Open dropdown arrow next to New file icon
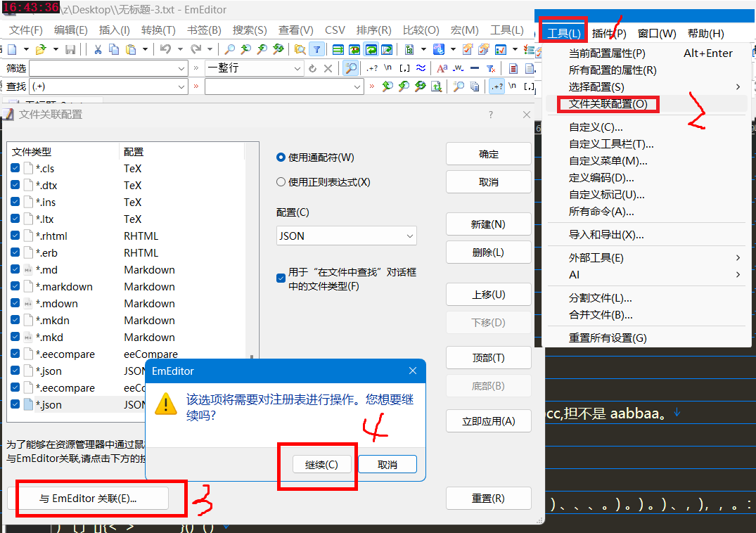The image size is (756, 533). point(26,49)
